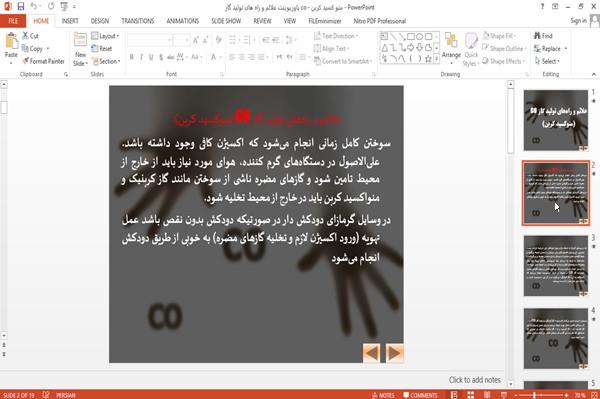Toggle the Comments pane in status bar
The image size is (600, 399).
click(420, 395)
